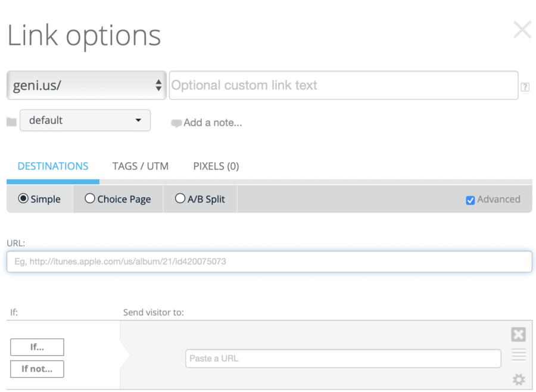This screenshot has width=536, height=392.
Task: Select the Simple destination radio button
Action: coord(24,199)
